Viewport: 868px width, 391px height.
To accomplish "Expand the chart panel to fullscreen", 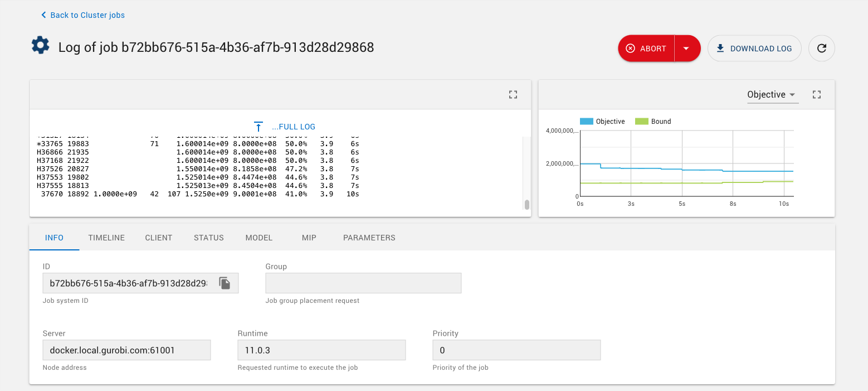I will pos(817,95).
